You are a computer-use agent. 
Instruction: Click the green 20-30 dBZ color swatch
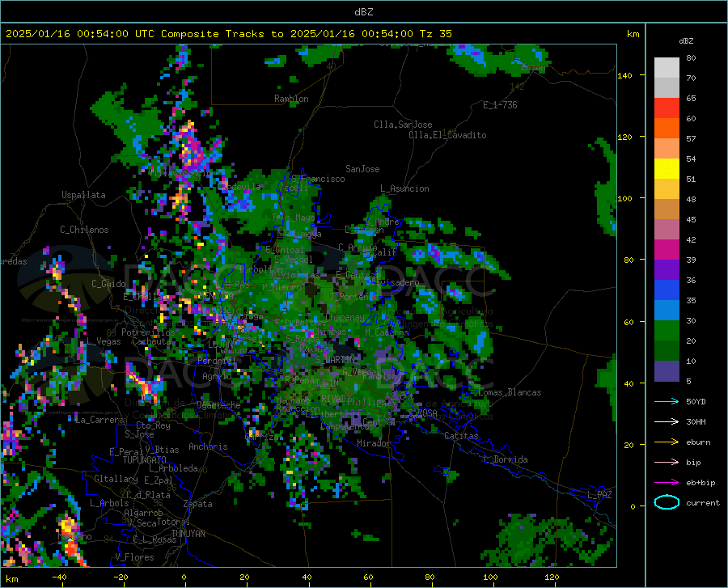[x=667, y=331]
